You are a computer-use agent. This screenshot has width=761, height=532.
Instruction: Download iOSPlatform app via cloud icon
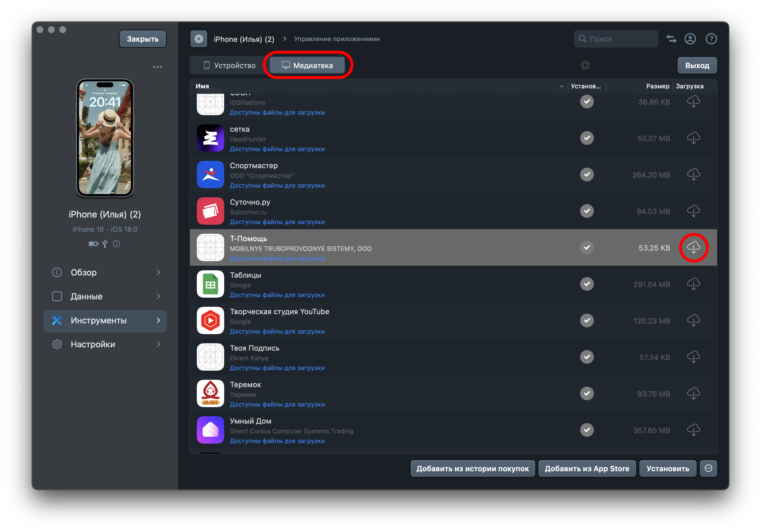[x=693, y=101]
